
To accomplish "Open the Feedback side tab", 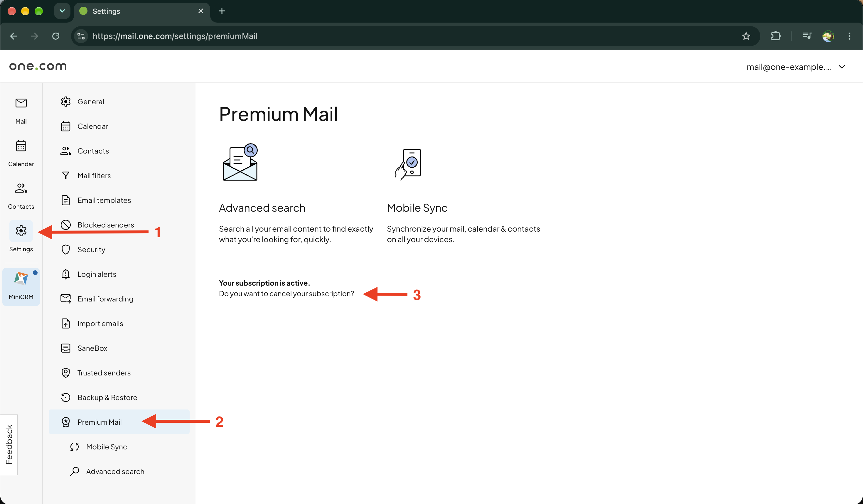I will (9, 444).
